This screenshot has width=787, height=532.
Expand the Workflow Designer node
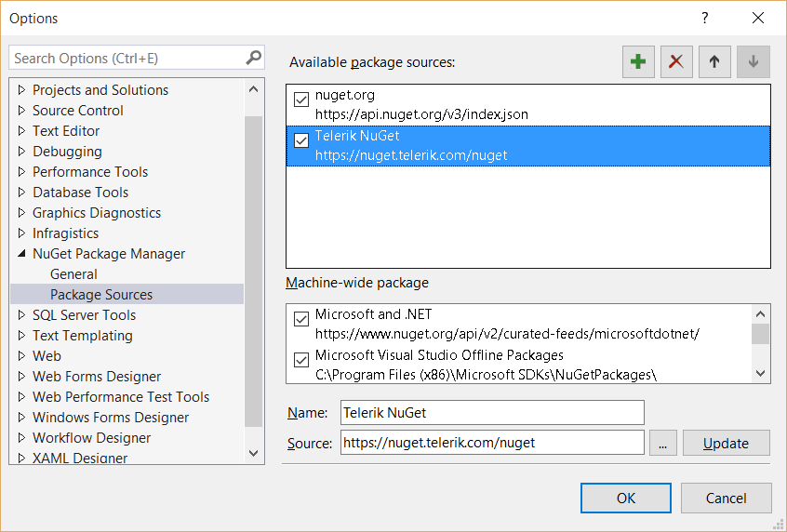pos(21,438)
